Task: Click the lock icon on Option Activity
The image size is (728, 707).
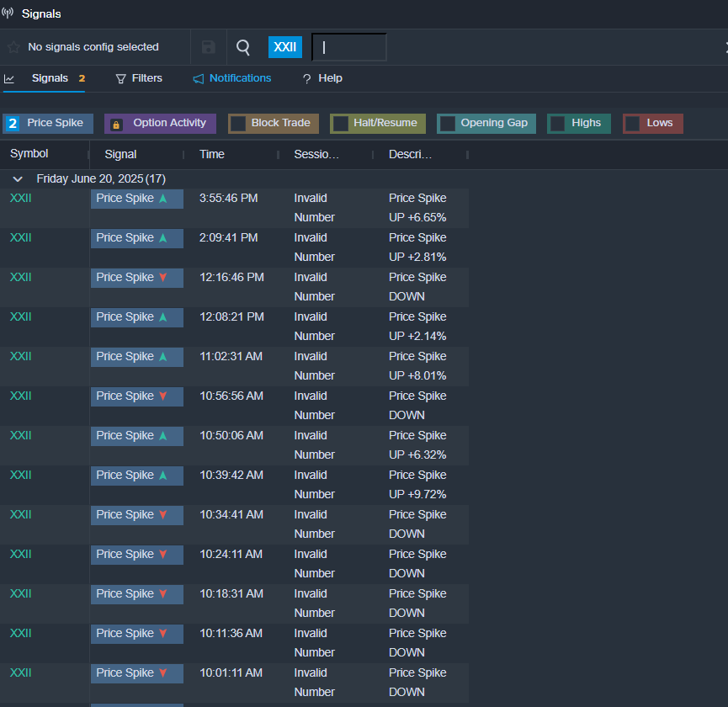Action: (x=116, y=124)
